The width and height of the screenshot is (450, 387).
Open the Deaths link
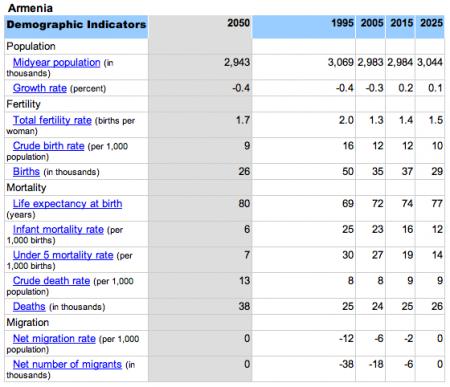[29, 306]
